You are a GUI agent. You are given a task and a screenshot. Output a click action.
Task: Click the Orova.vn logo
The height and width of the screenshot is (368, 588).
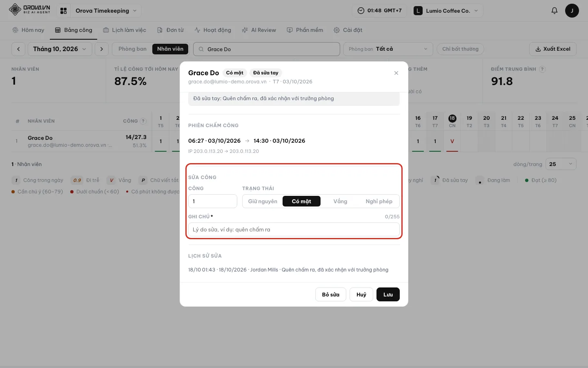(29, 9)
